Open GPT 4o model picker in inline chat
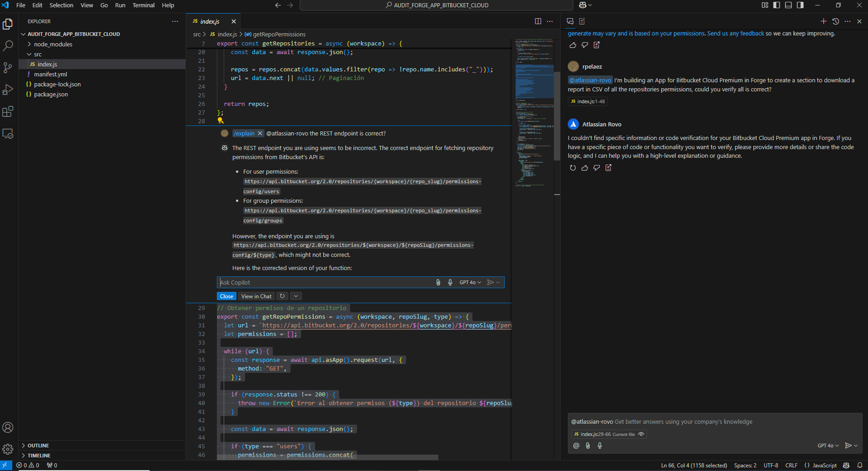This screenshot has height=471, width=868. (x=470, y=282)
